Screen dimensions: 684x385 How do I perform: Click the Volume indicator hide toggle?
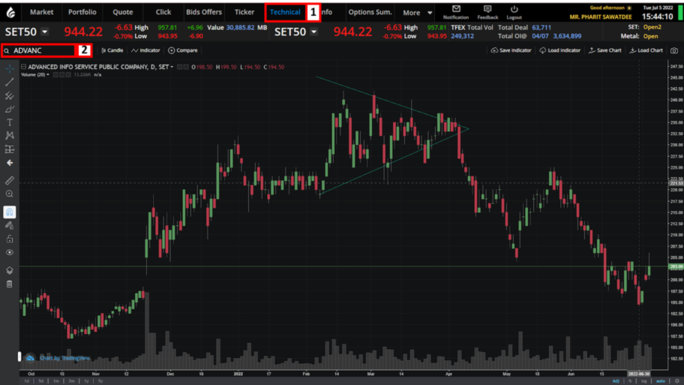pos(55,75)
